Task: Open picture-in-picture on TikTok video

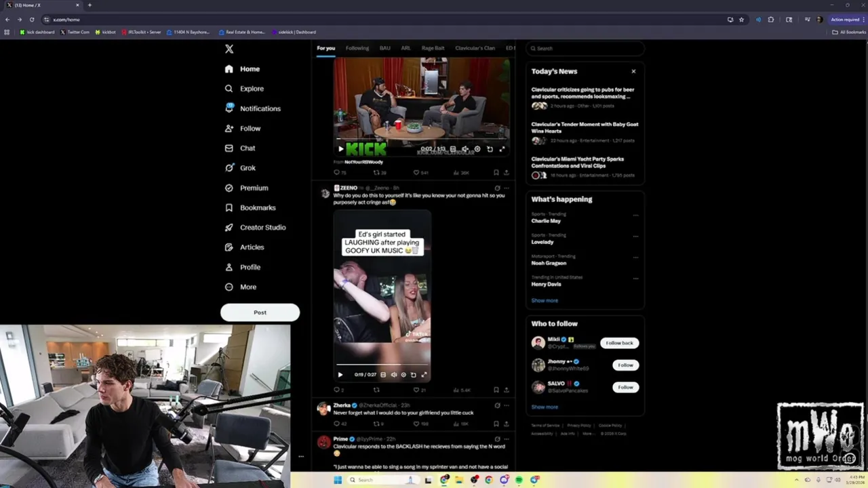Action: [x=414, y=375]
